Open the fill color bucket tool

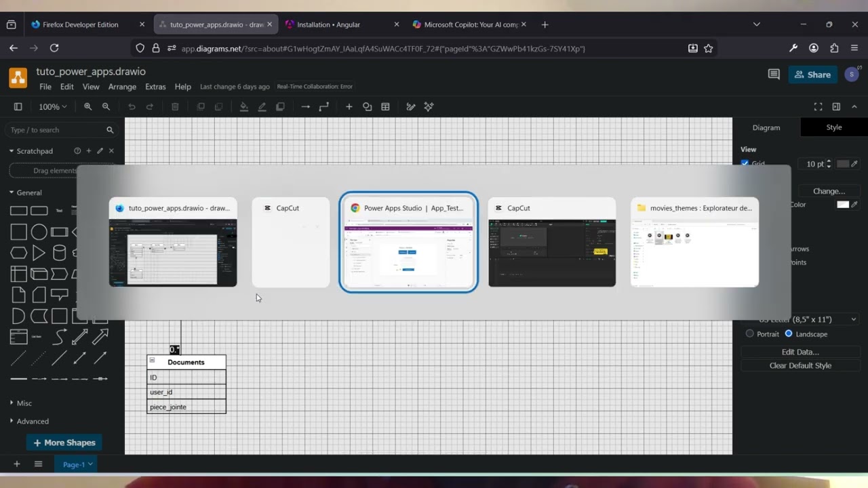tap(244, 106)
